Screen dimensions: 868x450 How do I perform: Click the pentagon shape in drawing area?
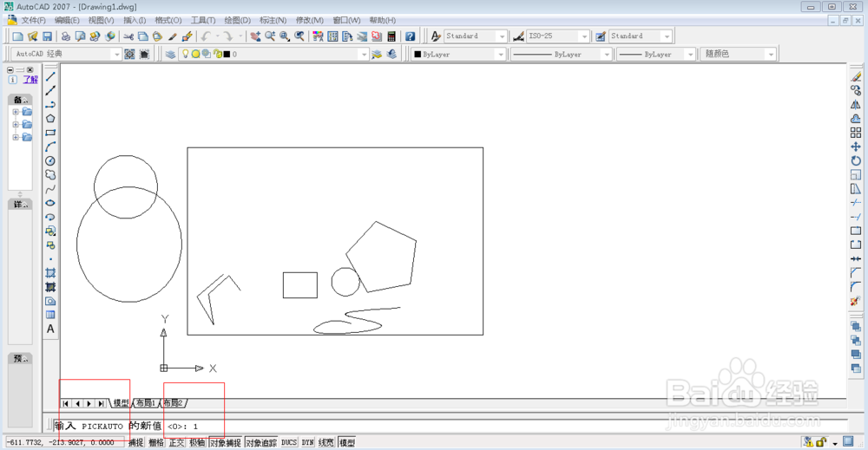[381, 257]
